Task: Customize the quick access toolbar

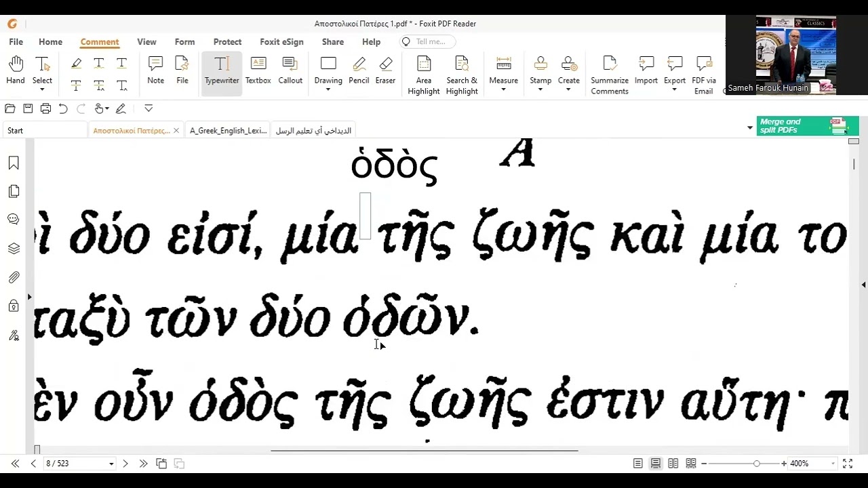Action: (149, 108)
